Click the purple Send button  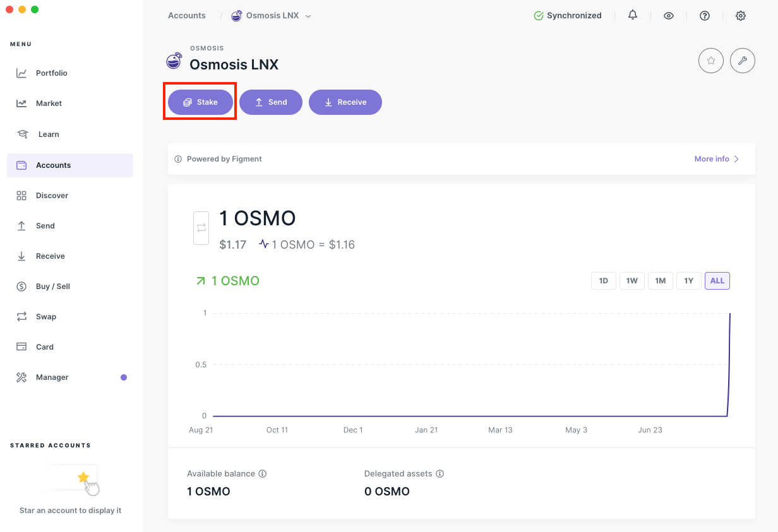click(x=271, y=102)
